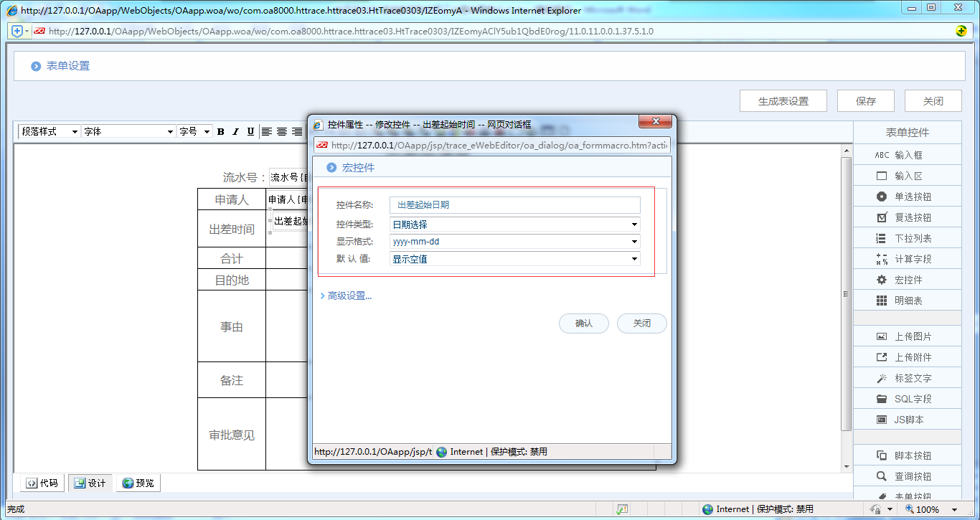
Task: Click the 确认 button in the dialog
Action: 584,323
